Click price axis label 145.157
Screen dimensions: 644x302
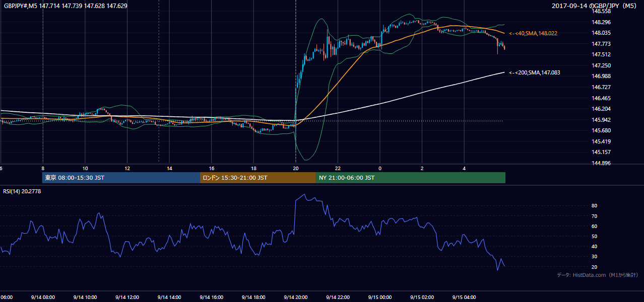pos(601,152)
